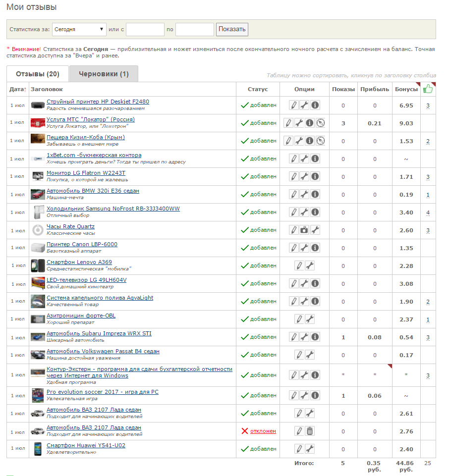This screenshot has width=450, height=476.
Task: Edit the МТС "Локатор" review via pencil icon
Action: click(x=288, y=123)
